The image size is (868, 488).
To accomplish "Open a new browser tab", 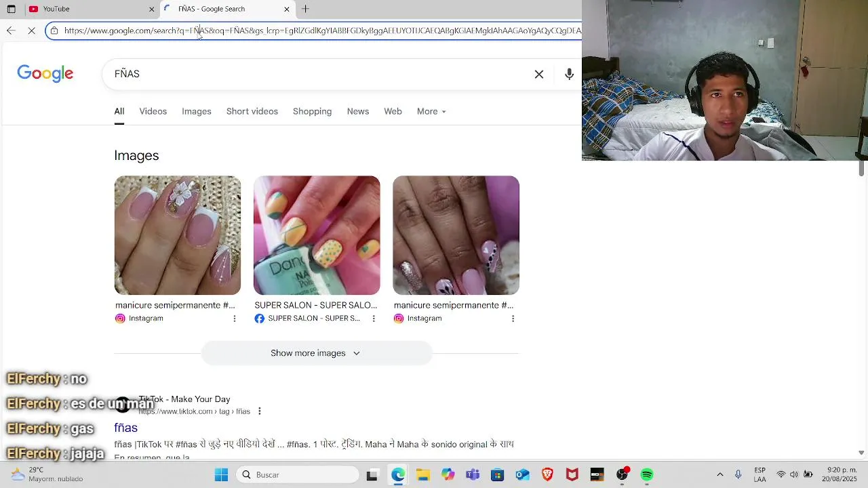I will [x=305, y=9].
